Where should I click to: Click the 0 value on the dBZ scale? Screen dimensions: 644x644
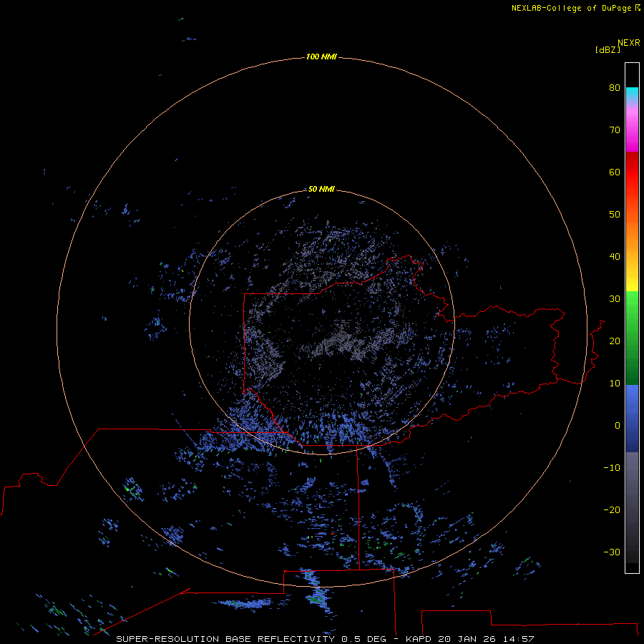coord(618,426)
